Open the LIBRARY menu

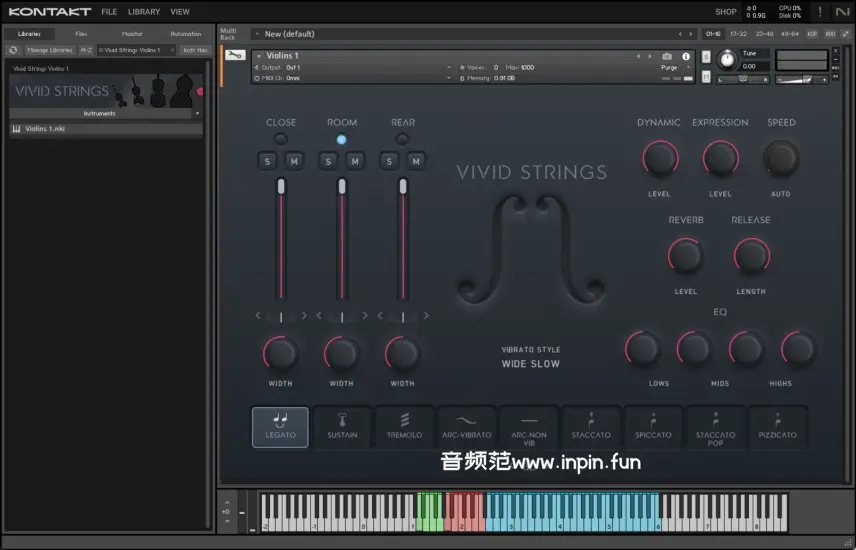pyautogui.click(x=144, y=12)
